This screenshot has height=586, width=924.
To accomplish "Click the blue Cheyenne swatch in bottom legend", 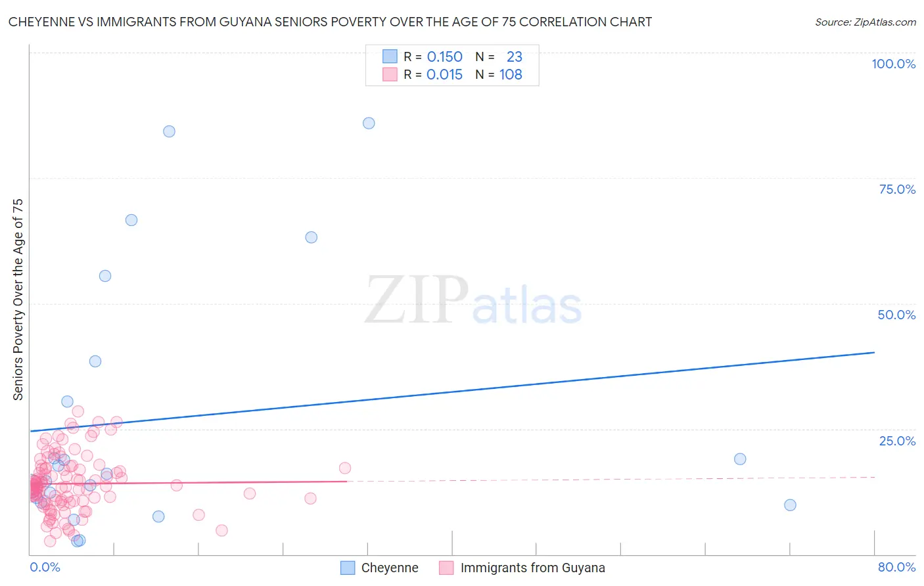I will (348, 568).
